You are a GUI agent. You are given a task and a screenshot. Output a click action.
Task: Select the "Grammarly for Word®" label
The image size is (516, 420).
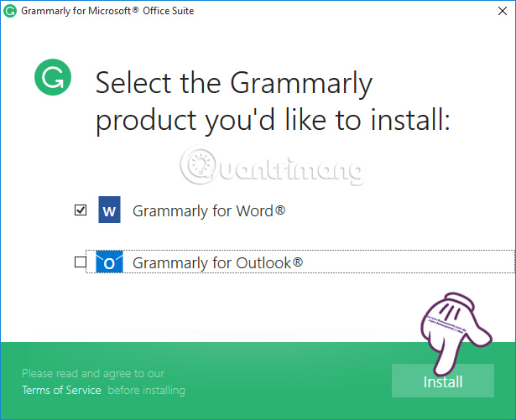tap(209, 210)
